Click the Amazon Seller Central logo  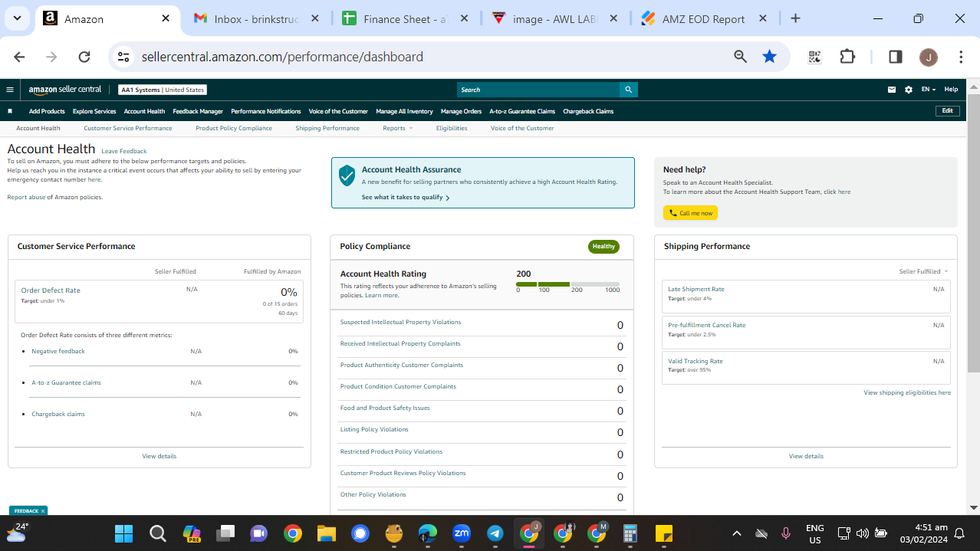click(x=65, y=90)
